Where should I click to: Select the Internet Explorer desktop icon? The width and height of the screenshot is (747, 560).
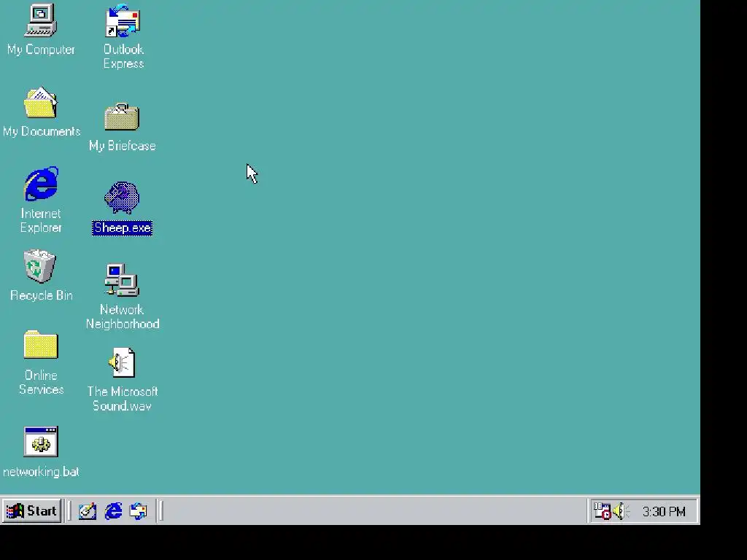(x=41, y=184)
